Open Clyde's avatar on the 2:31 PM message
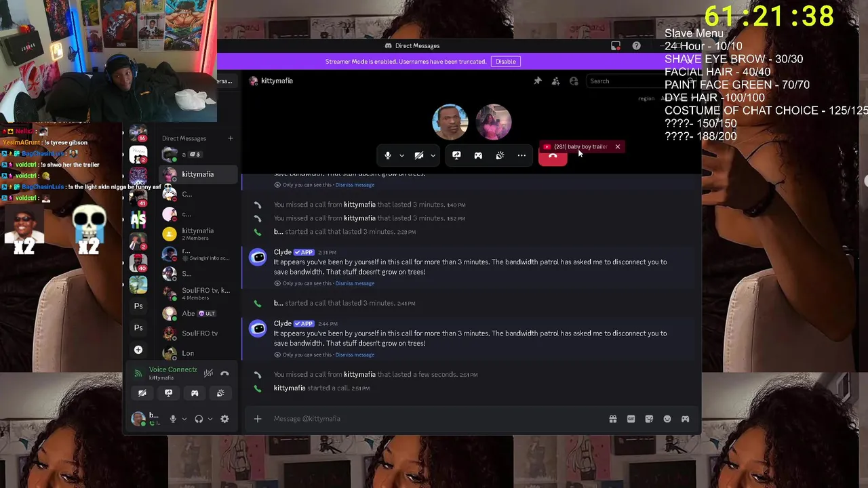Image resolution: width=868 pixels, height=488 pixels. (258, 258)
